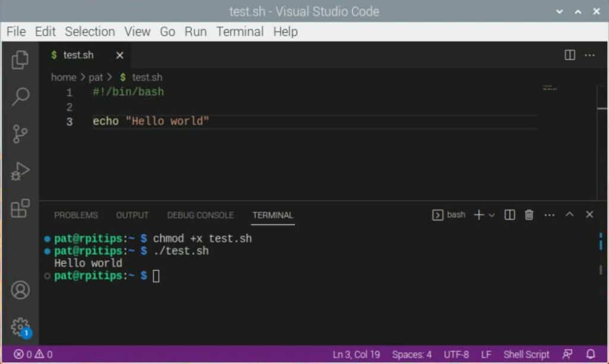Open editor More Actions ellipsis
The width and height of the screenshot is (609, 364).
coord(589,55)
